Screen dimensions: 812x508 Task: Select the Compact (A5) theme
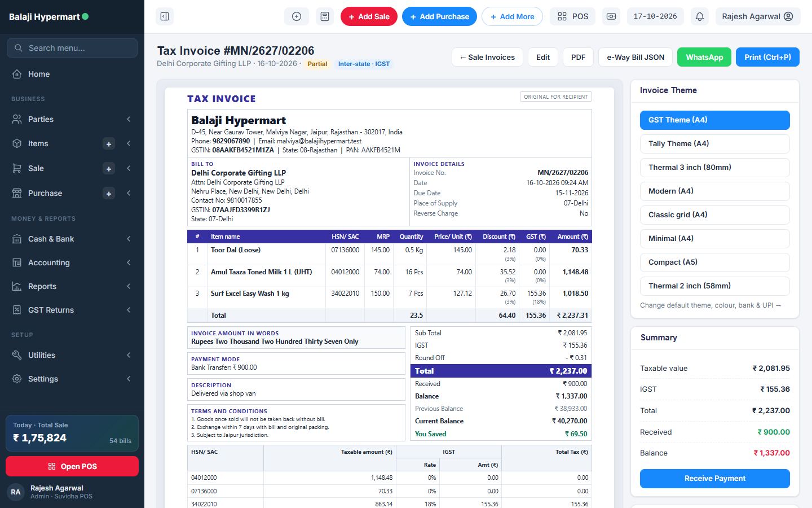[715, 262]
